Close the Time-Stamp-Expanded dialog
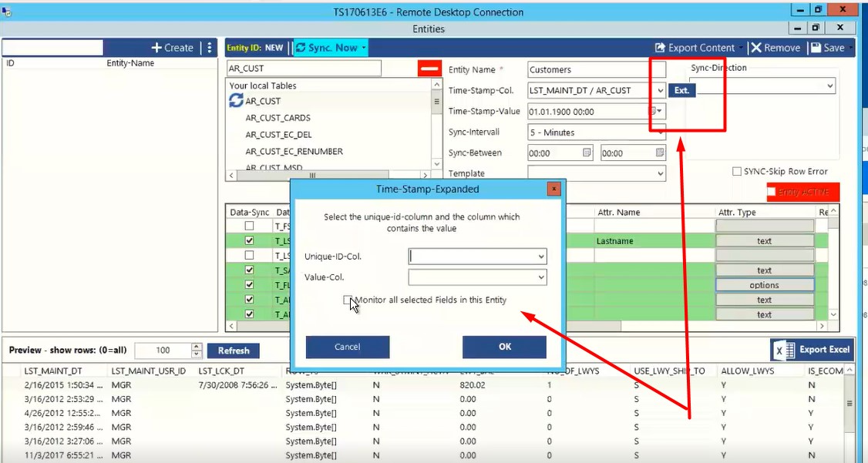 pos(553,190)
